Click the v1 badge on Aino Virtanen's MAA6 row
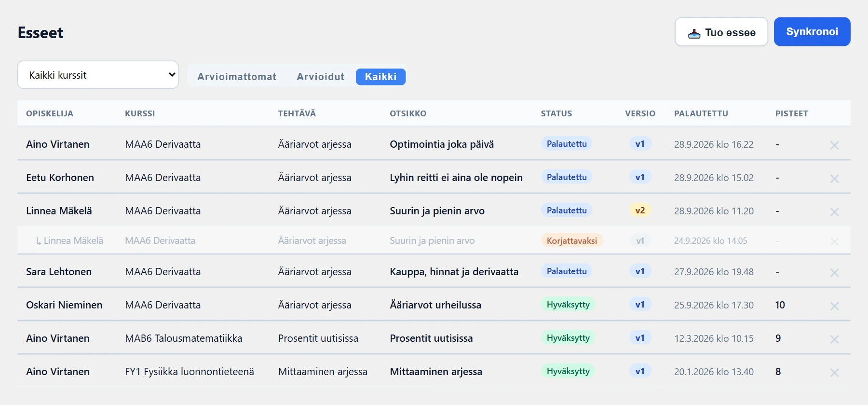This screenshot has width=868, height=405. coord(640,144)
